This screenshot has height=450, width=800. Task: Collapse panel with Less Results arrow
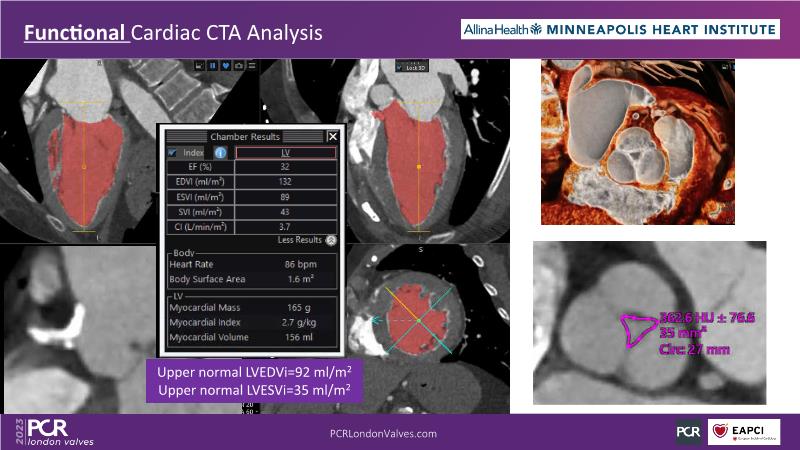(x=331, y=240)
